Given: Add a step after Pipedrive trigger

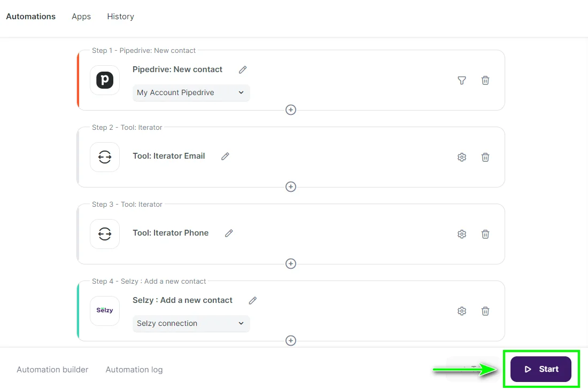Looking at the screenshot, I should (x=290, y=110).
